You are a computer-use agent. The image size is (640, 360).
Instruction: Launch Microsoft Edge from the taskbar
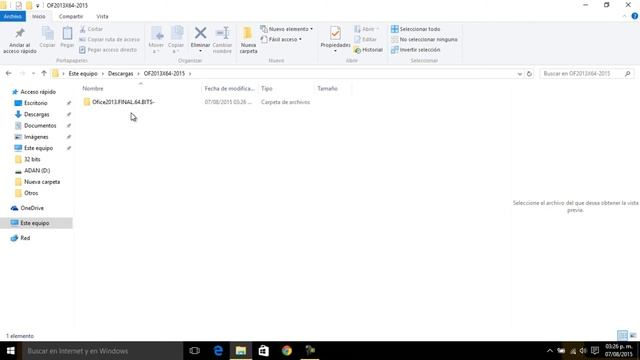point(218,351)
